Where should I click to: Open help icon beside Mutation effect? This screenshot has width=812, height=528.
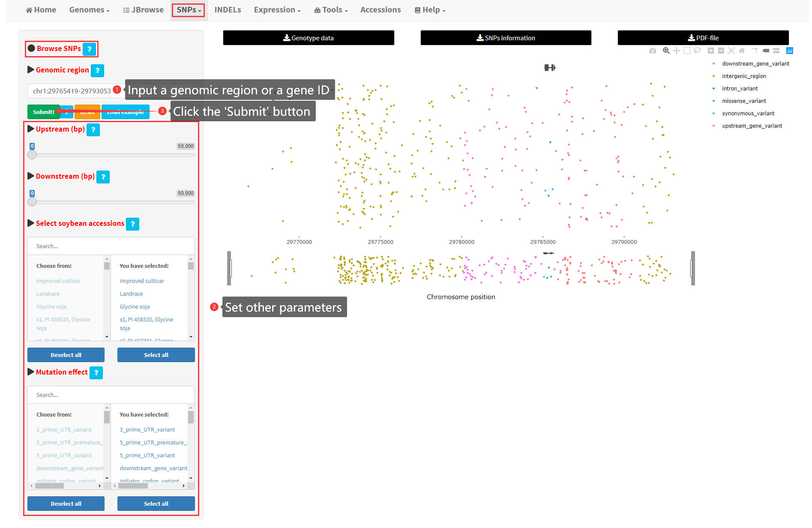[96, 373]
